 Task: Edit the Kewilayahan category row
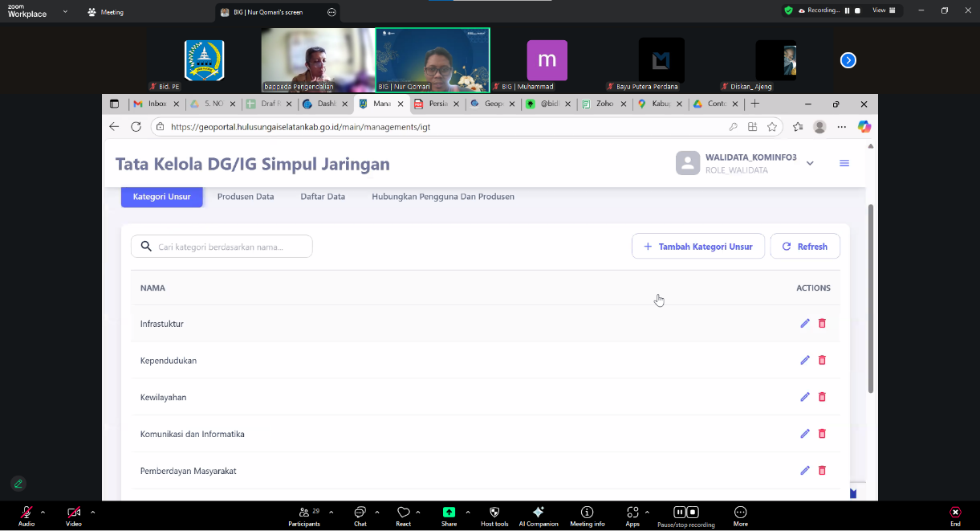click(x=805, y=397)
